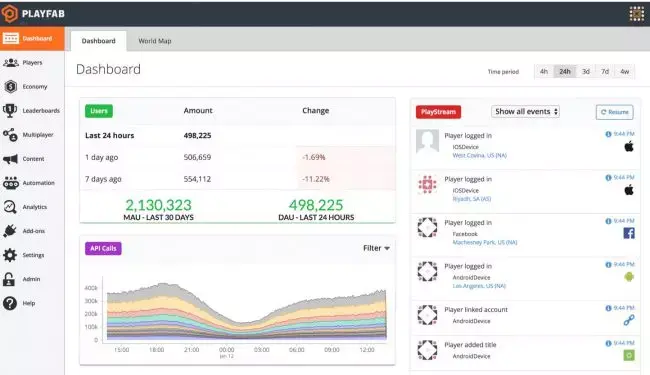Click the app grid icon in header

[637, 14]
